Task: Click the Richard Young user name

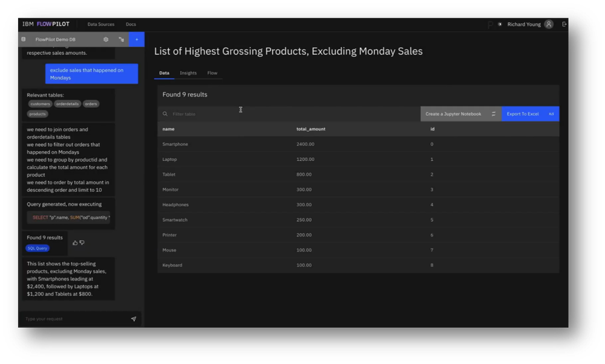Action: (x=523, y=24)
